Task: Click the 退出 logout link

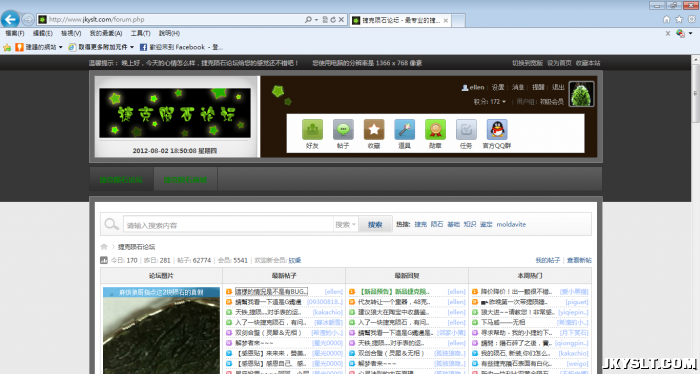Action: pos(558,87)
